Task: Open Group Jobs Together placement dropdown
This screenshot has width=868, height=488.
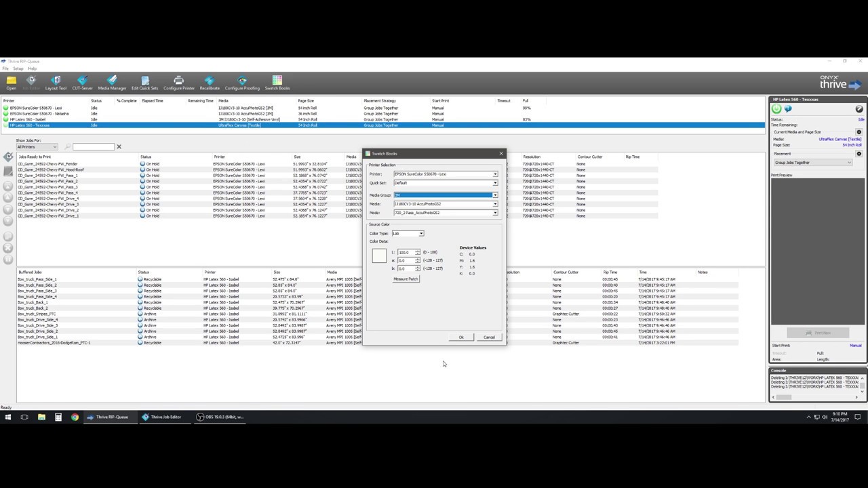Action: pos(813,163)
